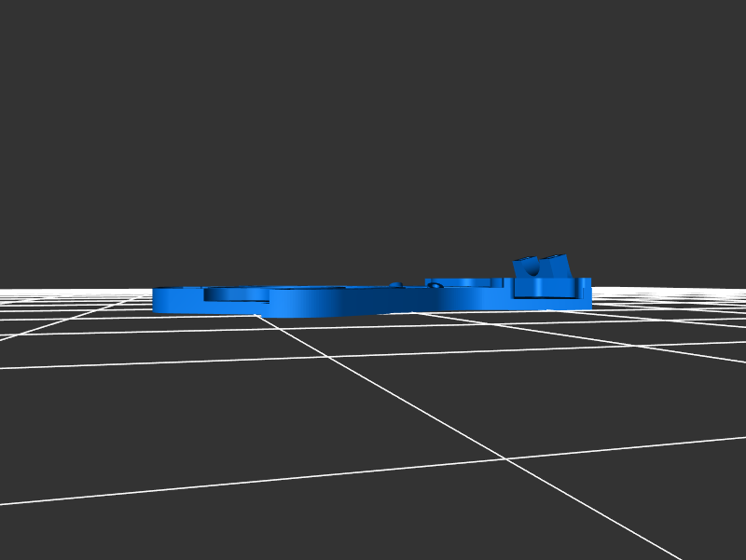This screenshot has width=746, height=560.
Task: Click the grid intersection just below the model
Action: (258, 316)
